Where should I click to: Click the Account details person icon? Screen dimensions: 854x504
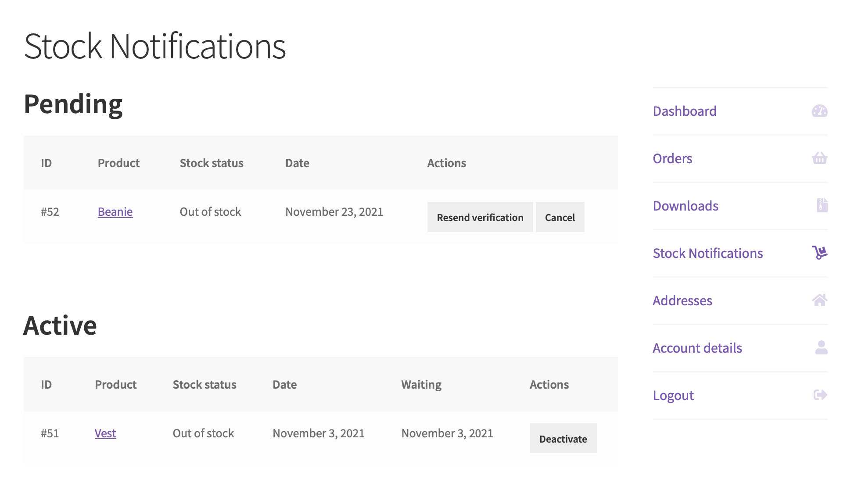tap(821, 347)
